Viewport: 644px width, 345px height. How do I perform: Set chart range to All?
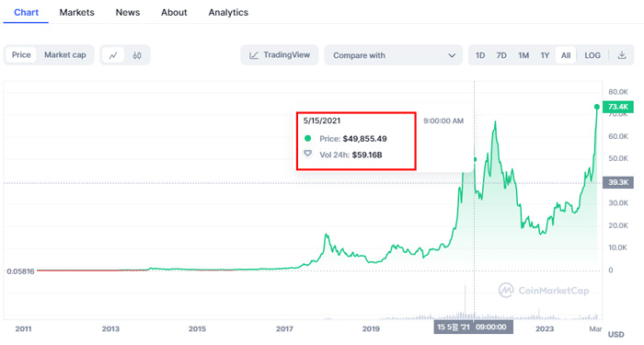tap(566, 55)
